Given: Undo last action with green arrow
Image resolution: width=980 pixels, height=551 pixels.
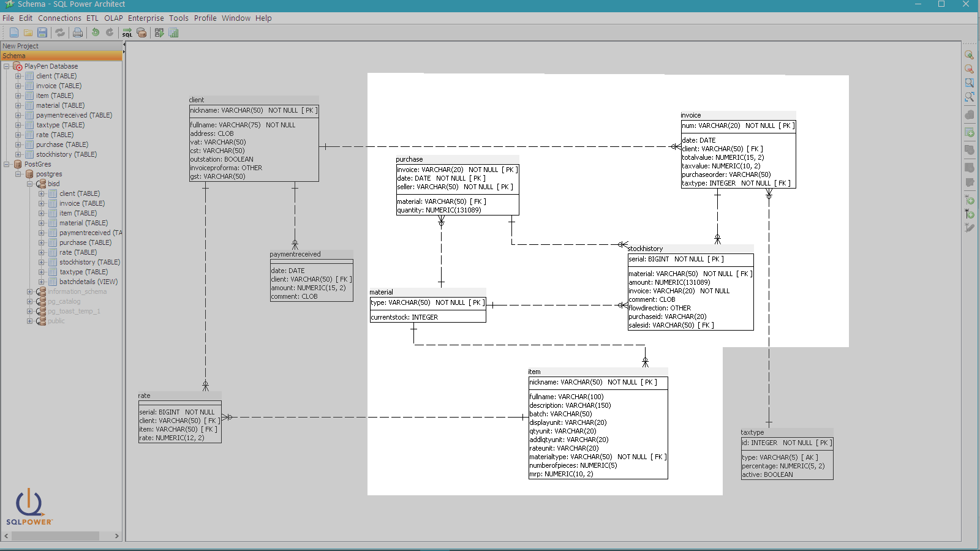Looking at the screenshot, I should [x=96, y=32].
